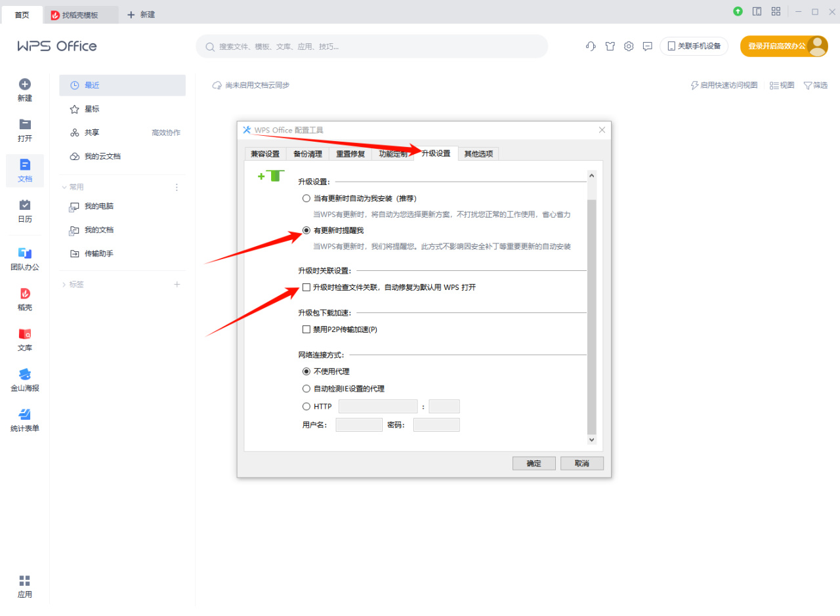Click the 密码 input field

click(436, 424)
